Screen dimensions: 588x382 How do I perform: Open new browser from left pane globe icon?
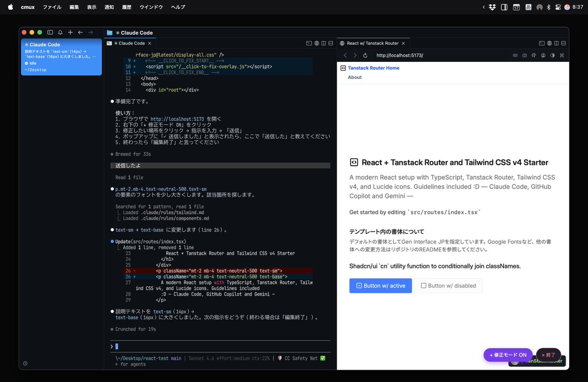[x=317, y=43]
